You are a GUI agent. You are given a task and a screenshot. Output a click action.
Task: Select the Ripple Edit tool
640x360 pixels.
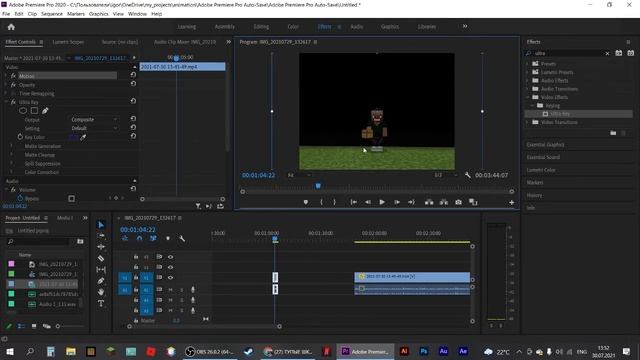tap(101, 247)
